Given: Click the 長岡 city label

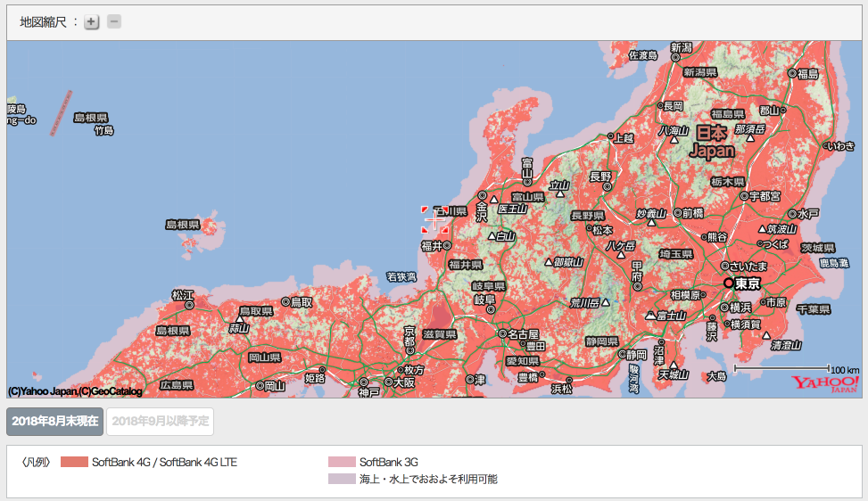Looking at the screenshot, I should [674, 105].
